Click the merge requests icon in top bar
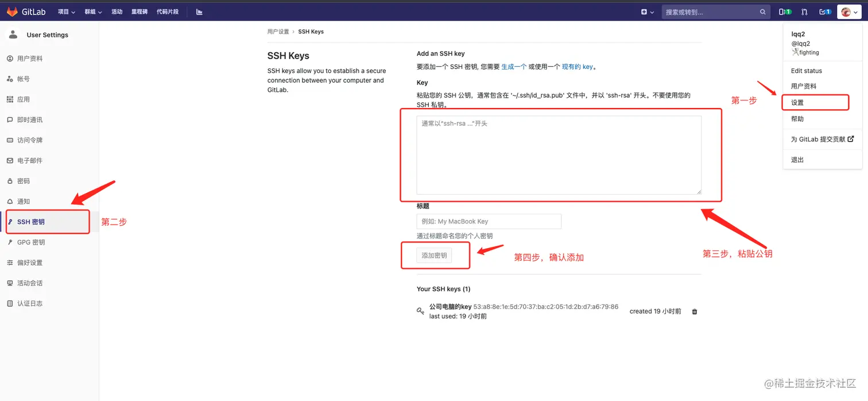Screen dimensions: 868x401 coord(804,11)
